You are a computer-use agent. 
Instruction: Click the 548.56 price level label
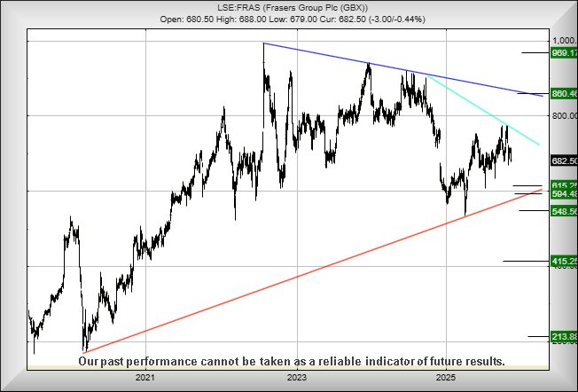click(563, 212)
